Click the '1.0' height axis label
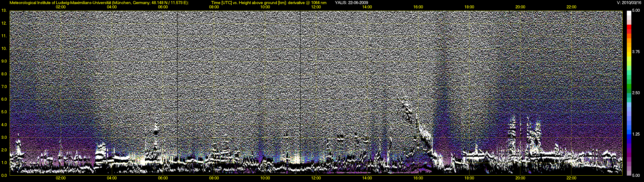Screen dimensions: 644x182 [x=4, y=163]
